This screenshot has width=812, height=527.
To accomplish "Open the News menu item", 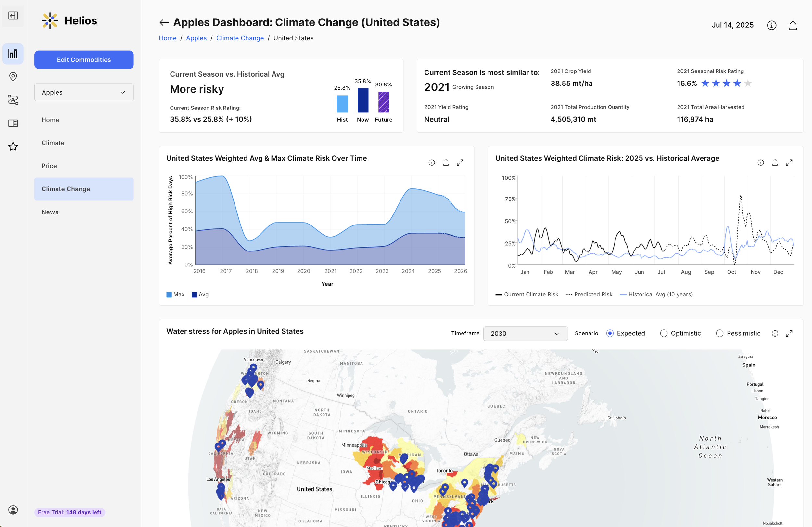I will point(50,212).
